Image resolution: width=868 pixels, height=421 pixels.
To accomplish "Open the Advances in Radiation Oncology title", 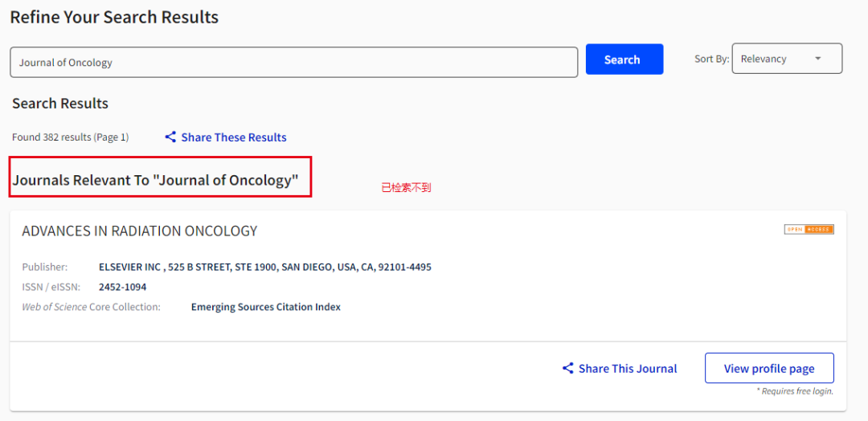I will (x=140, y=231).
